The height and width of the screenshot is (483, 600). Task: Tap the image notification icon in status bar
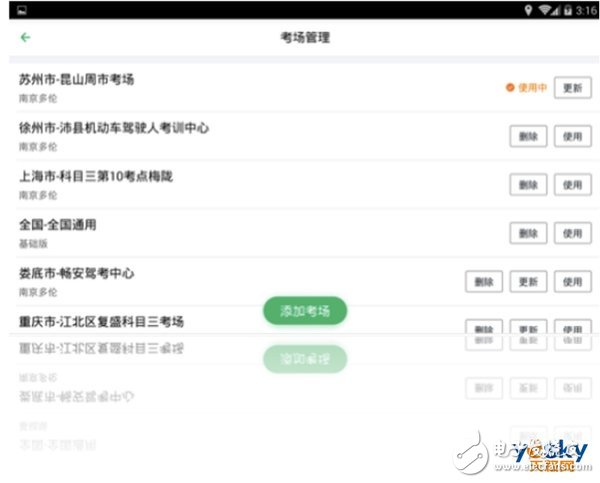(x=21, y=9)
